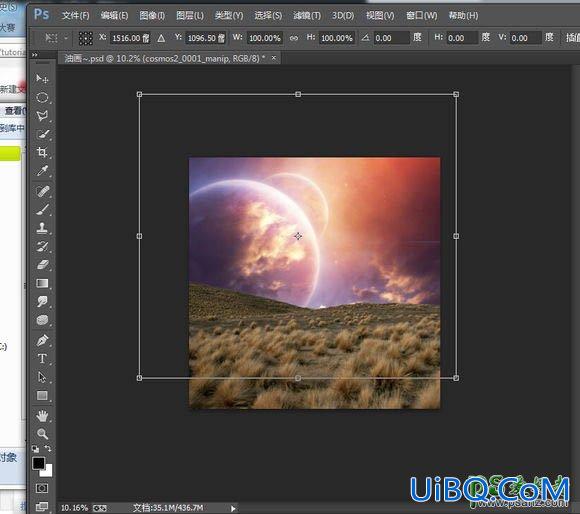This screenshot has width=580, height=514.
Task: Toggle relative positioning triangle for reference point
Action: click(161, 38)
